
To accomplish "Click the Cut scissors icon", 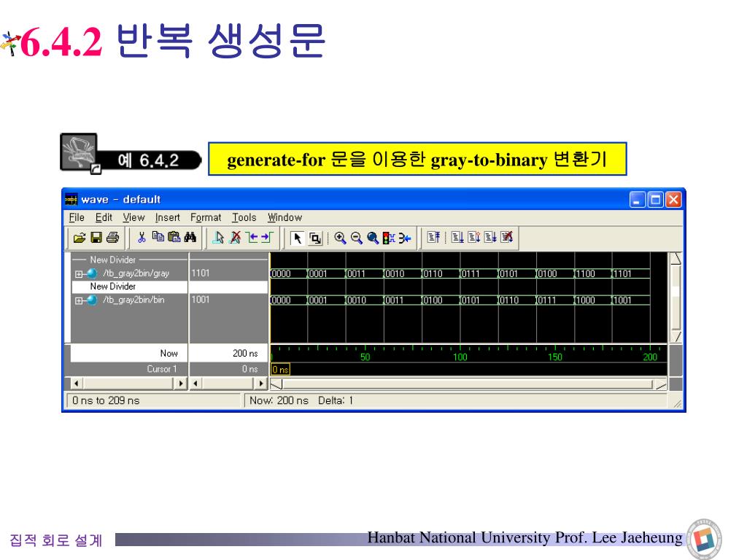I will (142, 238).
